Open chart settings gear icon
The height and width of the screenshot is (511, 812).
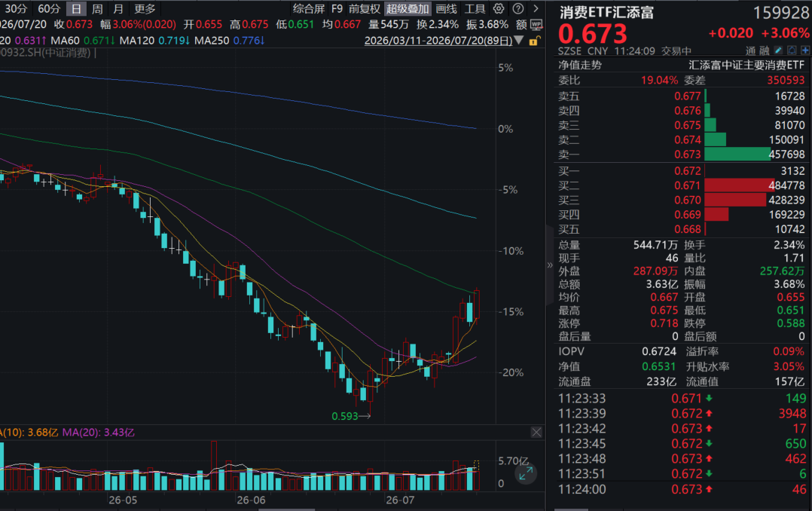point(498,8)
